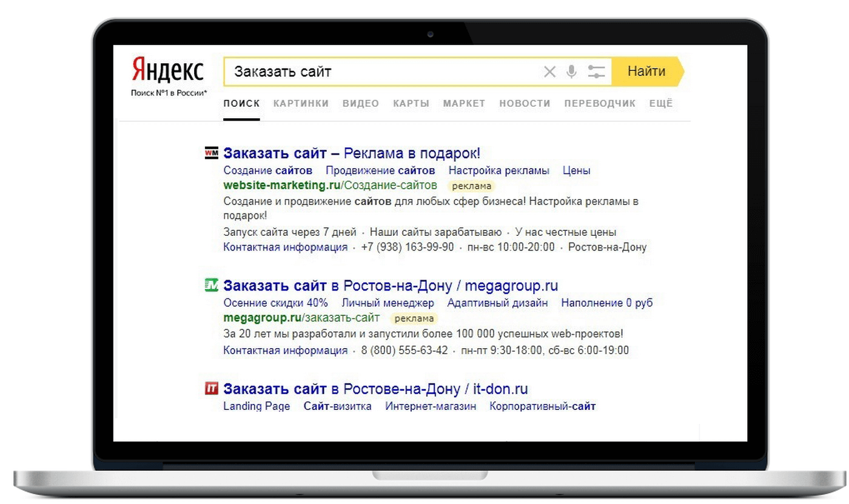
Task: Open the Переводчик tab
Action: click(600, 104)
